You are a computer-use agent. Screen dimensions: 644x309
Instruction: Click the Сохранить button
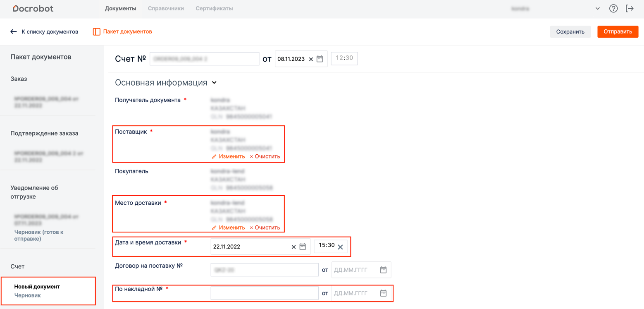point(570,31)
